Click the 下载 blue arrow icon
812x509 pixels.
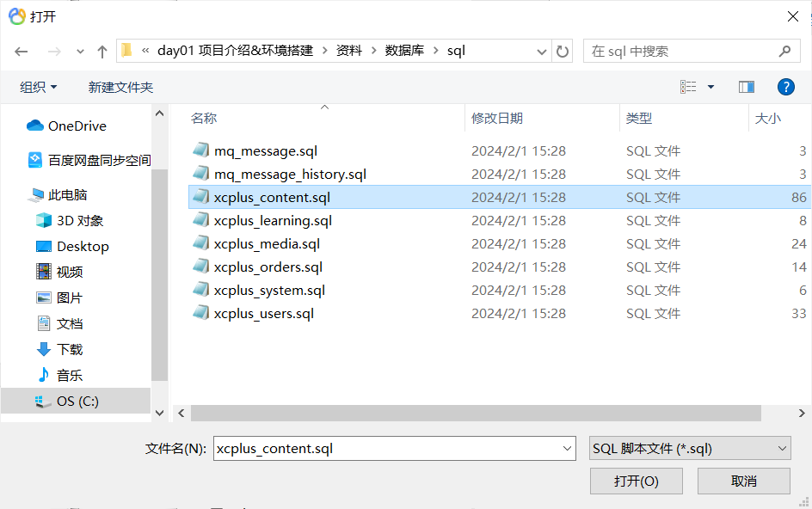coord(44,350)
